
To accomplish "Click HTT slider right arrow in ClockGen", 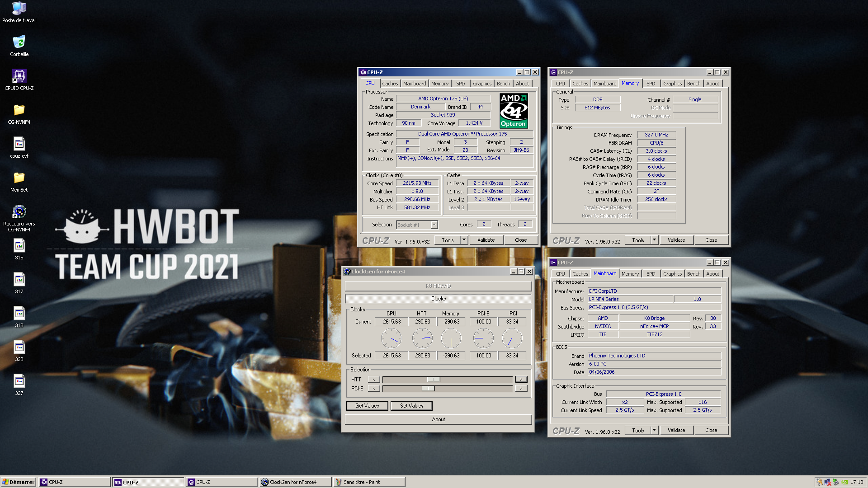I will 521,380.
